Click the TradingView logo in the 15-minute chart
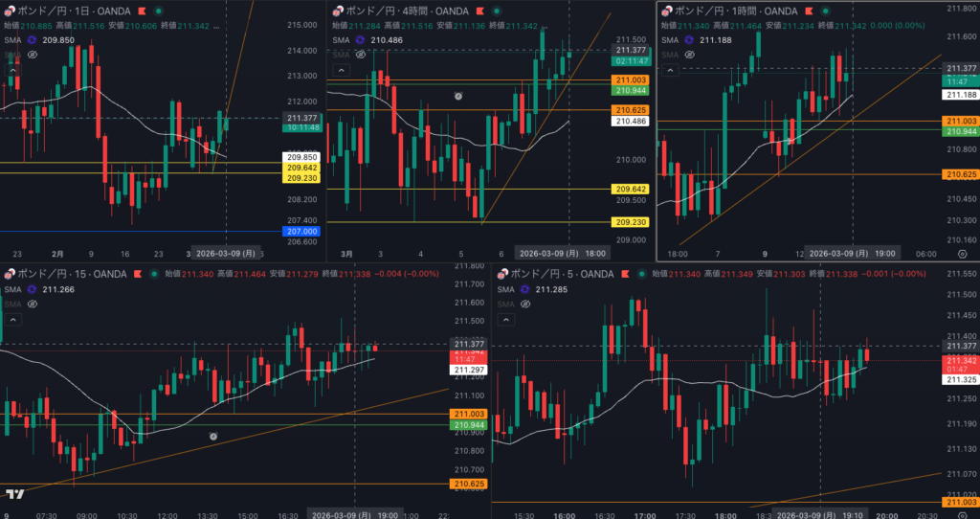Viewport: 980px width, 519px height. click(14, 494)
